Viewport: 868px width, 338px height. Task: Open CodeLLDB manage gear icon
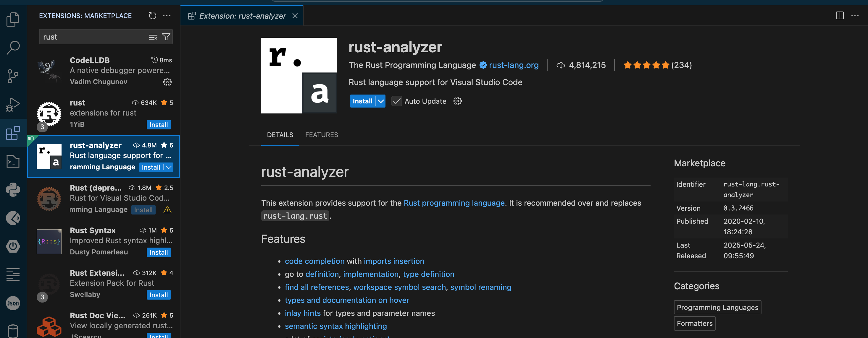tap(167, 82)
